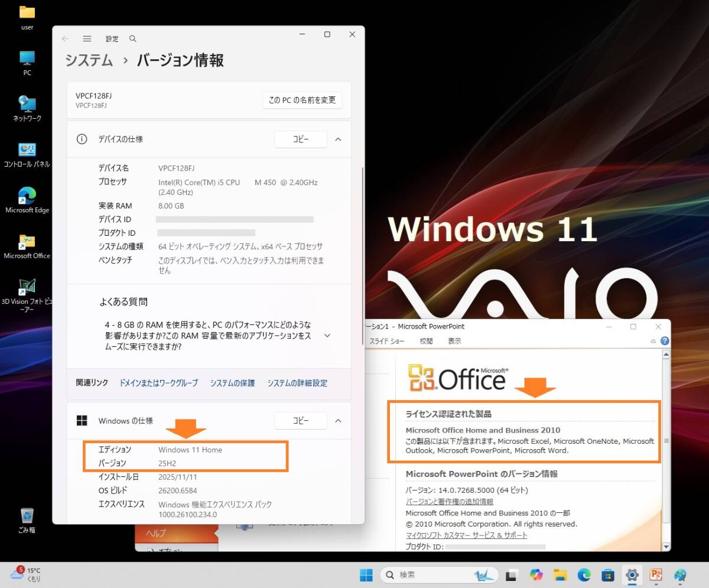Click この PC の名前を変更 button
Viewport: 709px width, 588px height.
tap(303, 100)
